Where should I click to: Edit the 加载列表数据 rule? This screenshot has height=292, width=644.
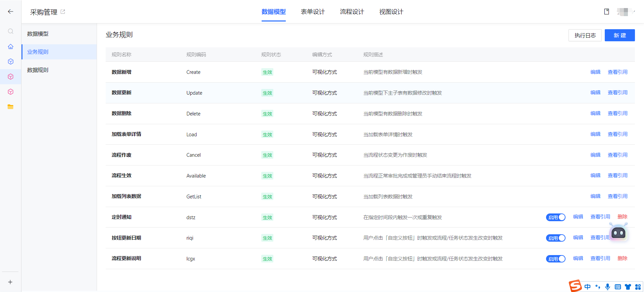[x=595, y=196]
